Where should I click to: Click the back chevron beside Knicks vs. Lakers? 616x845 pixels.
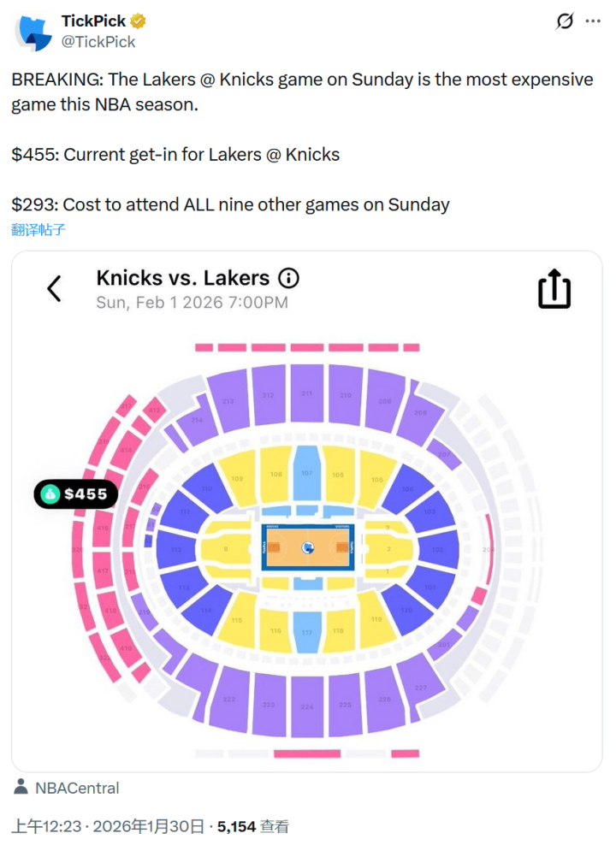[x=54, y=288]
